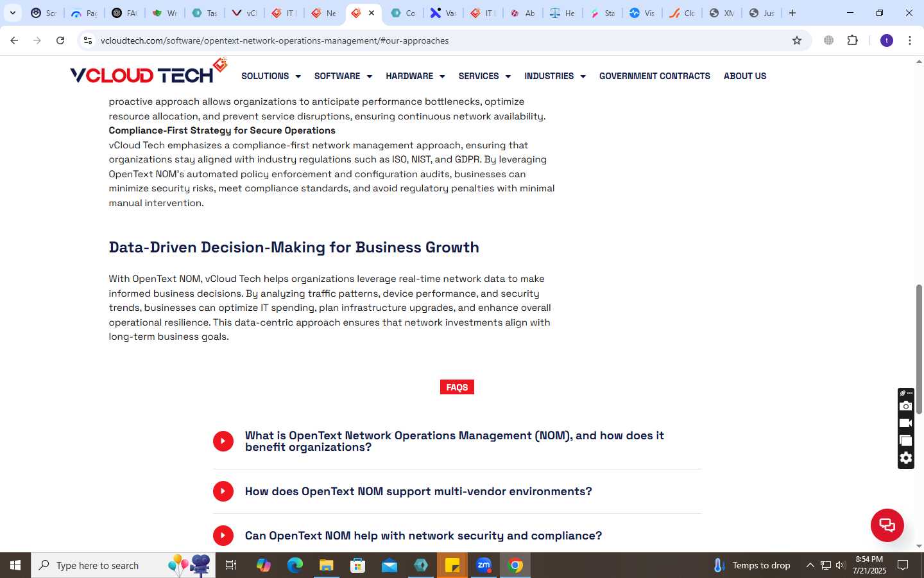Viewport: 924px width, 578px height.
Task: Open File Explorer from the taskbar
Action: [327, 565]
